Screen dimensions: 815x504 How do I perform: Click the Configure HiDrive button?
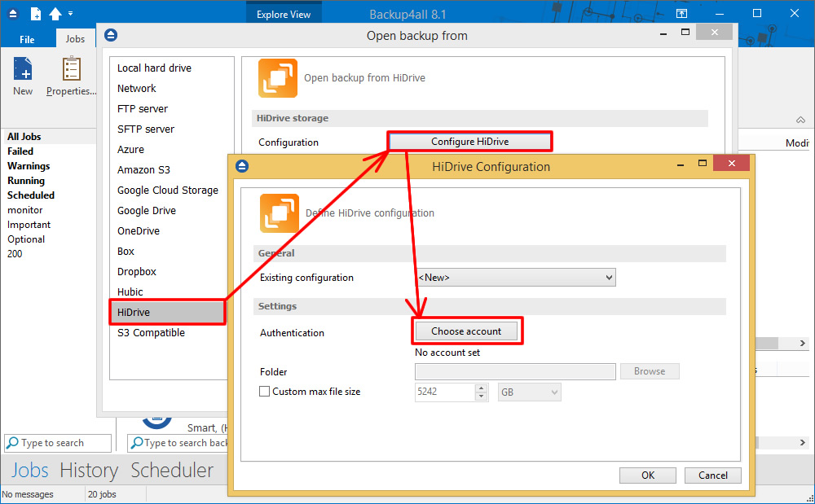coord(469,141)
